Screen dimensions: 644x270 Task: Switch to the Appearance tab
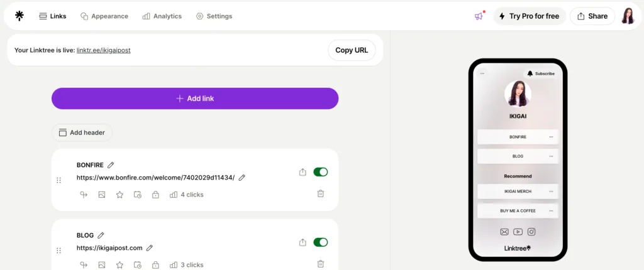[x=104, y=16]
